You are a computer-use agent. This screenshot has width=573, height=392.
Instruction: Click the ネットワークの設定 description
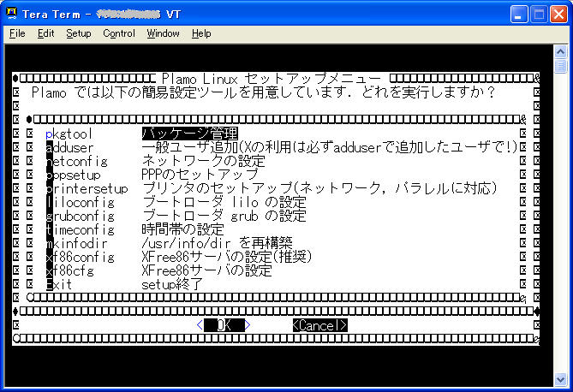204,161
